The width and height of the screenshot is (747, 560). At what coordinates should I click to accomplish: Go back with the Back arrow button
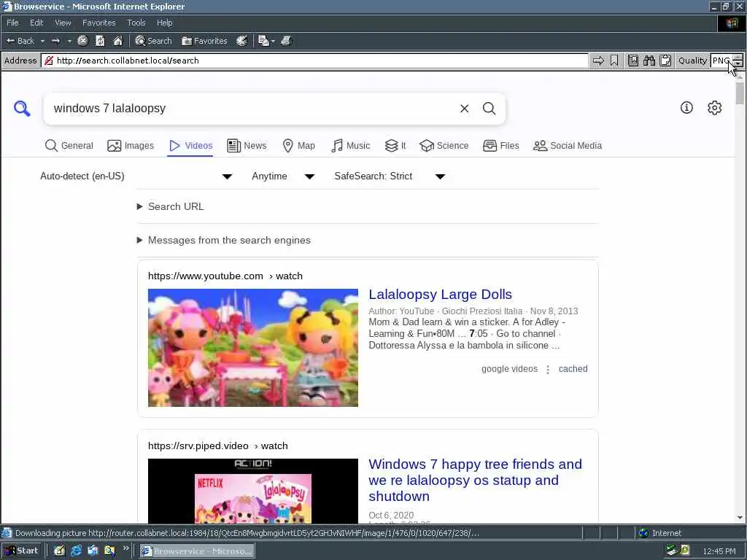coord(20,41)
